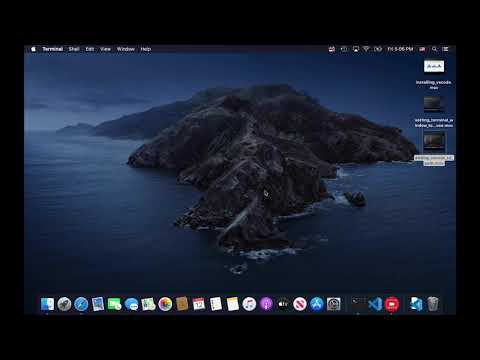Open News from the dock
This screenshot has width=480, height=360.
click(x=300, y=304)
